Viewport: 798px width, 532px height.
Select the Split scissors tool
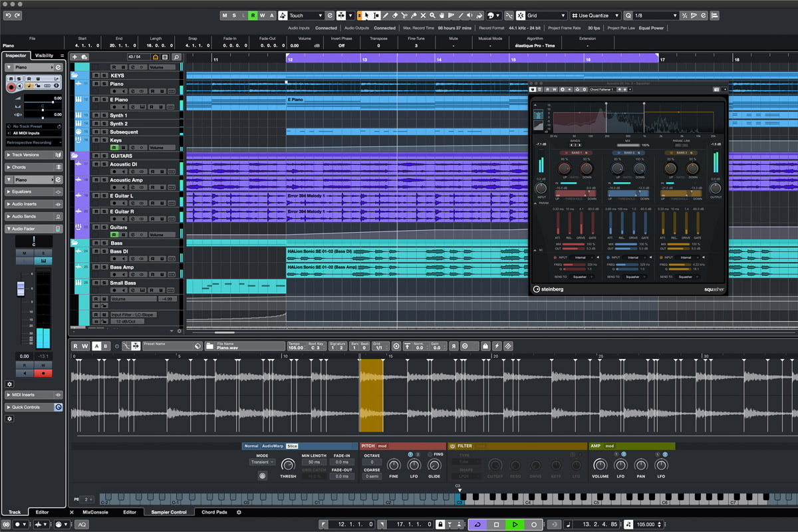405,15
